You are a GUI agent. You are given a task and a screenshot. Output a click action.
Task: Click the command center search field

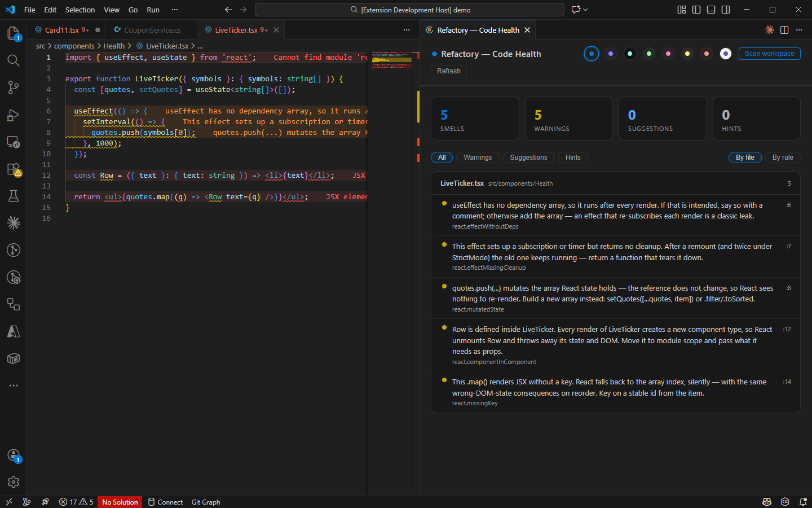pos(409,10)
